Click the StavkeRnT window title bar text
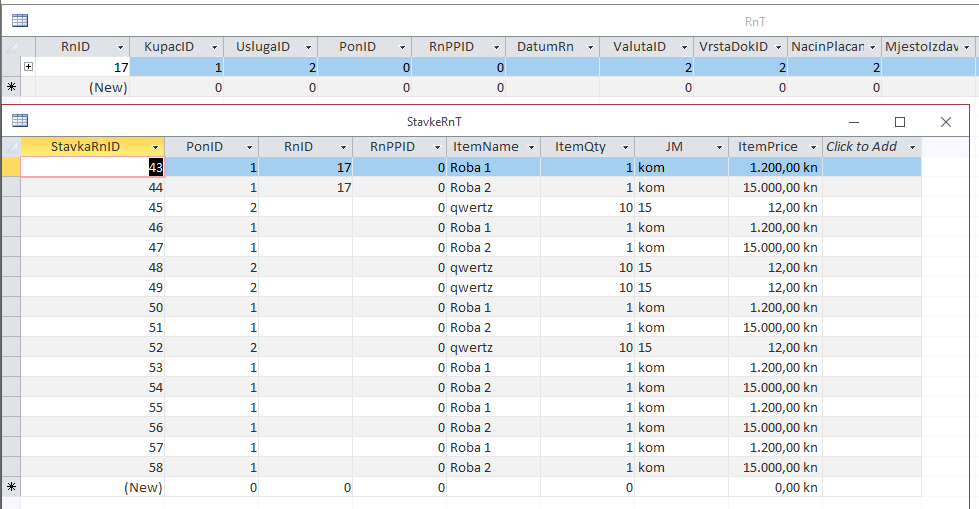The image size is (979, 509). [434, 122]
